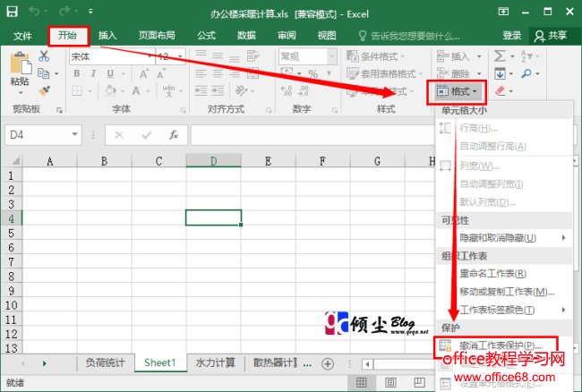
Task: Choose 撤消工作表保护 menu item
Action: 496,345
